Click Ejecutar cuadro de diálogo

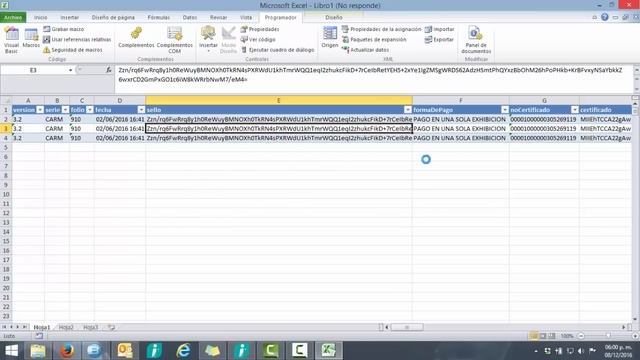(278, 50)
